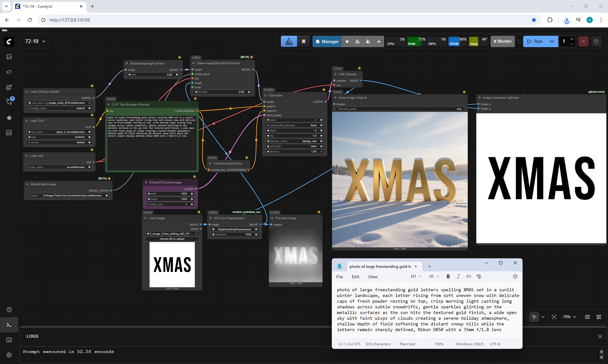This screenshot has height=364, width=608.
Task: Click the Manager button
Action: click(x=327, y=41)
